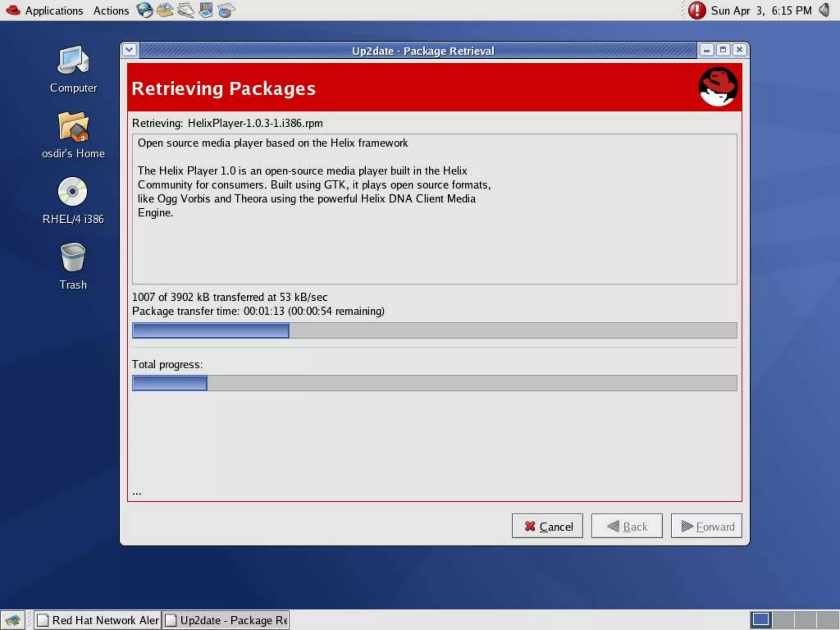Click the Red Hat Network alert icon
The width and height of the screenshot is (840, 630).
pyautogui.click(x=696, y=10)
